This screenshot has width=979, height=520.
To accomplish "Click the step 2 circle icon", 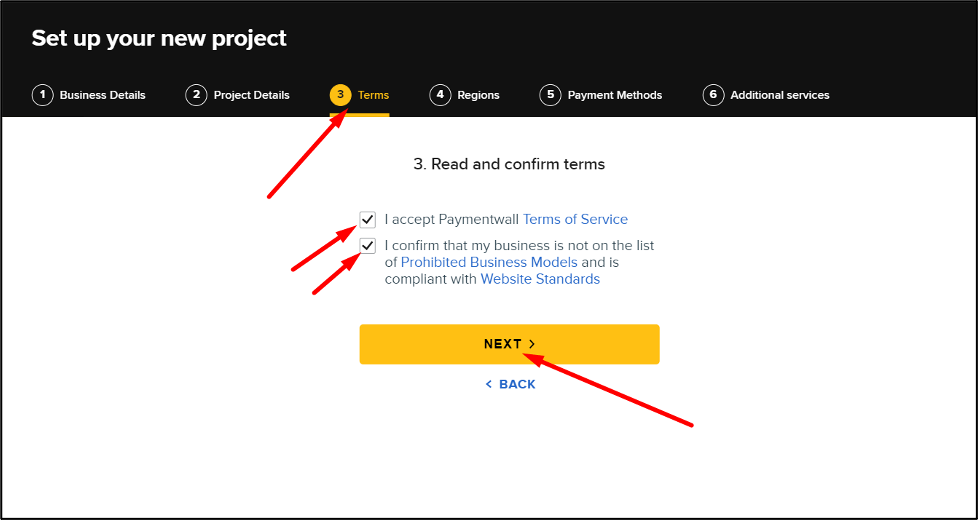I will coord(196,95).
